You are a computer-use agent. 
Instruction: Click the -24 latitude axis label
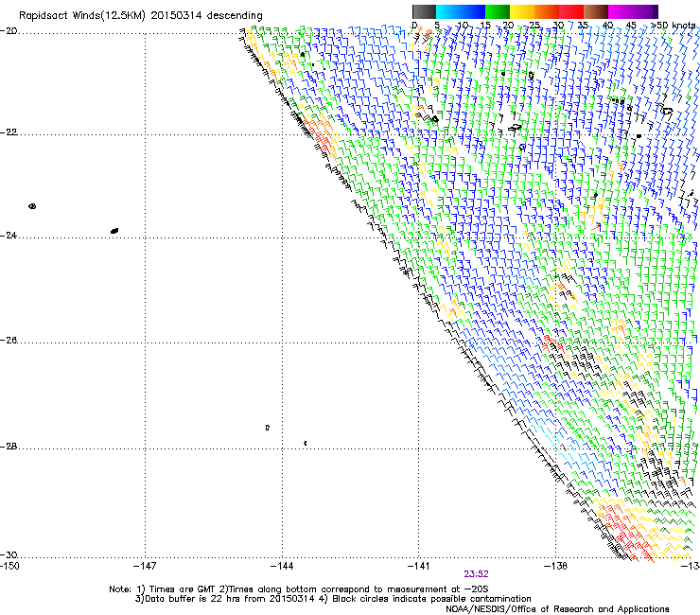point(9,236)
